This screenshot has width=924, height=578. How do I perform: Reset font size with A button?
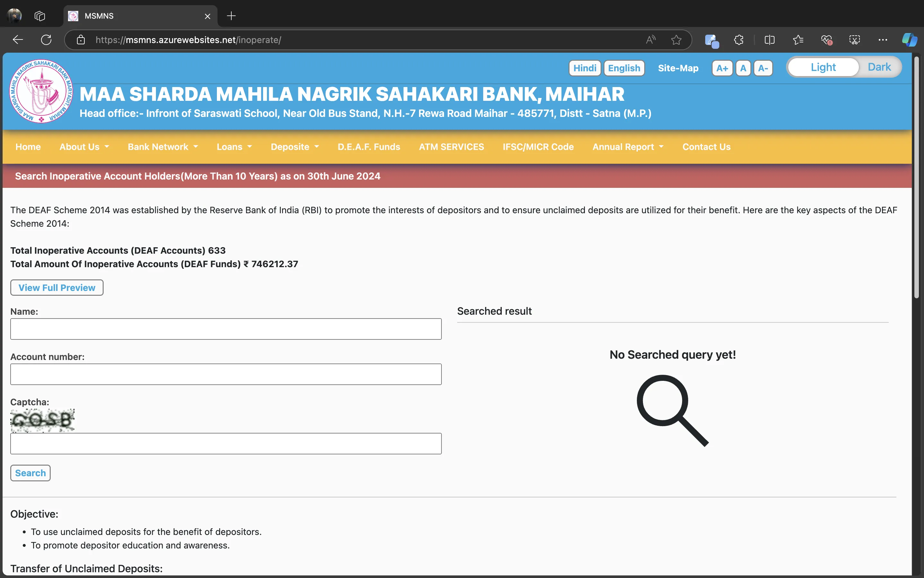pos(743,68)
